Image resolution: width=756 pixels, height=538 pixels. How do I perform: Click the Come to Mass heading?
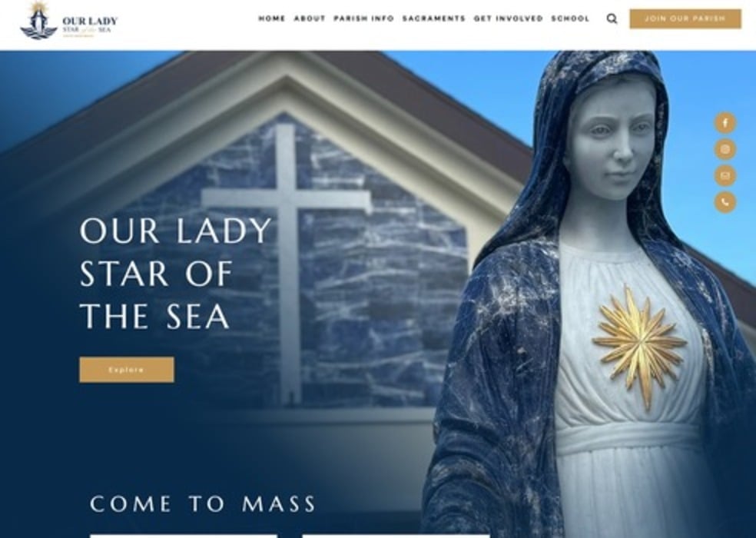click(203, 503)
